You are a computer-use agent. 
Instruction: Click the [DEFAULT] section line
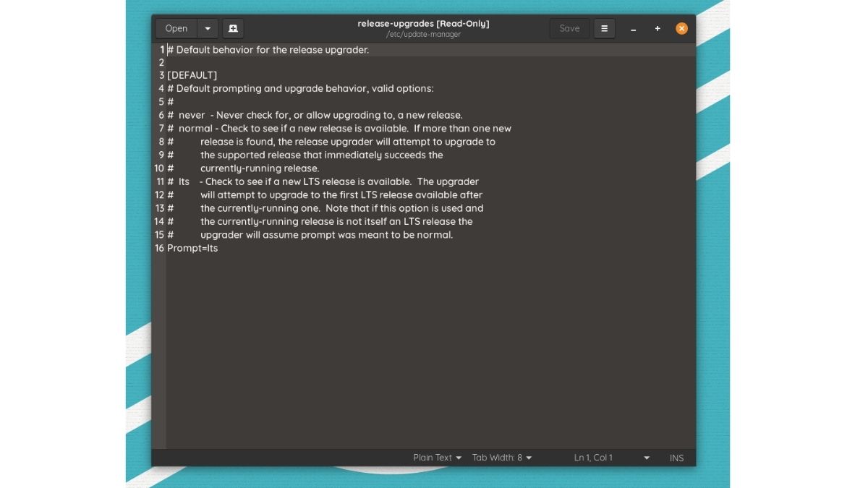point(192,75)
